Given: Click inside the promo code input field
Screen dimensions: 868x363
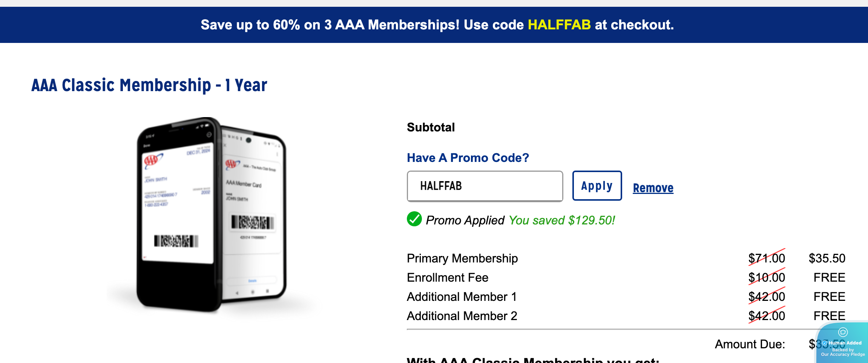Looking at the screenshot, I should [485, 186].
